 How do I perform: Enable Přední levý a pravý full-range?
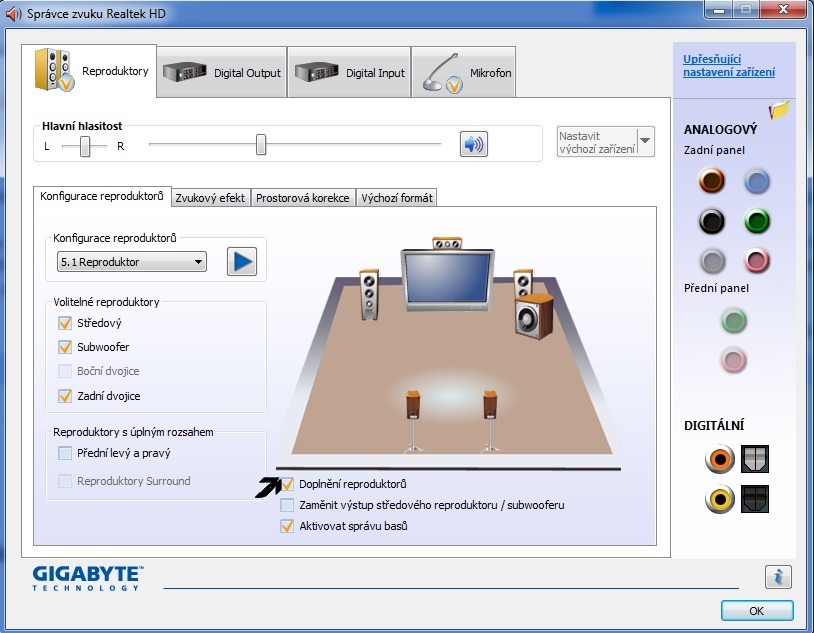[x=65, y=453]
